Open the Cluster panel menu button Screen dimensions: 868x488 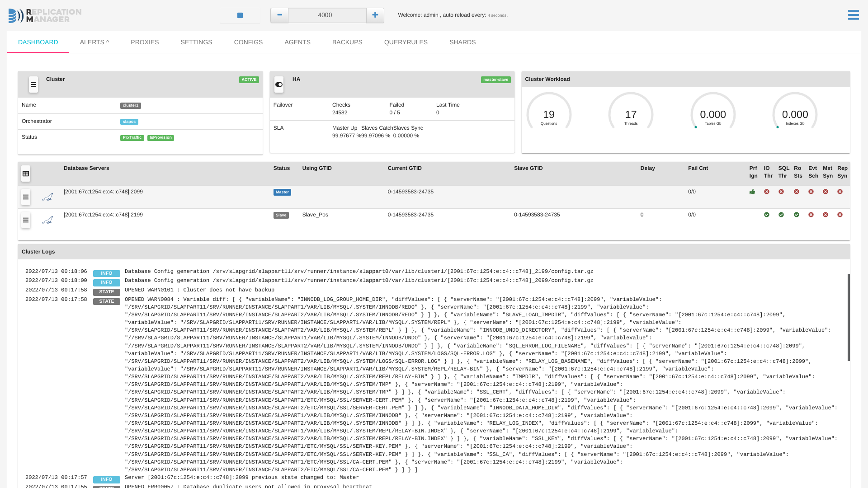33,84
